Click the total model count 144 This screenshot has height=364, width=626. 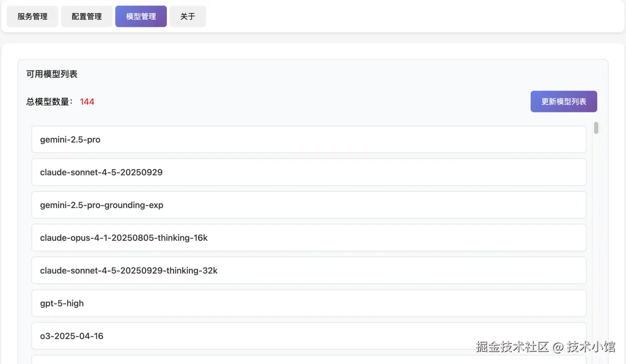[x=87, y=102]
